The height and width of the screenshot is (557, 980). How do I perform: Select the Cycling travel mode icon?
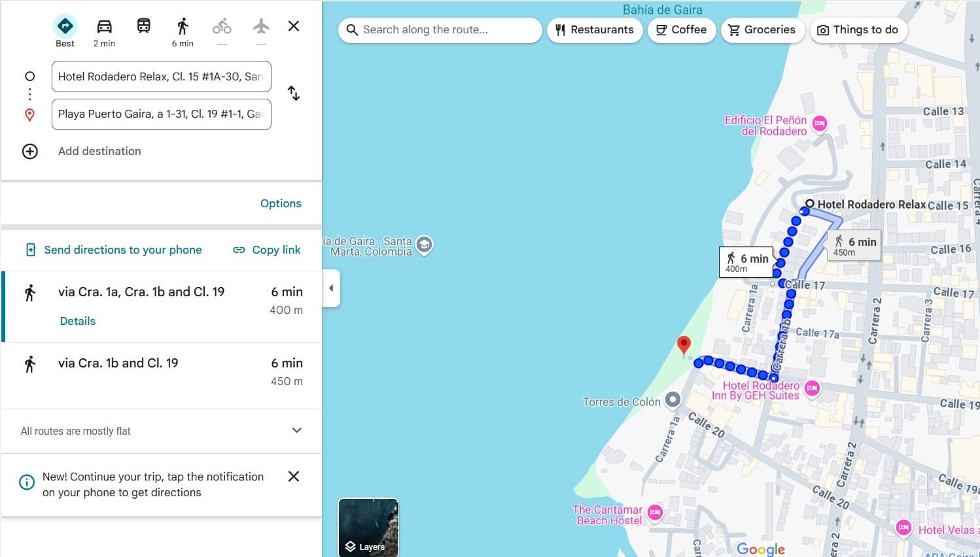(222, 27)
